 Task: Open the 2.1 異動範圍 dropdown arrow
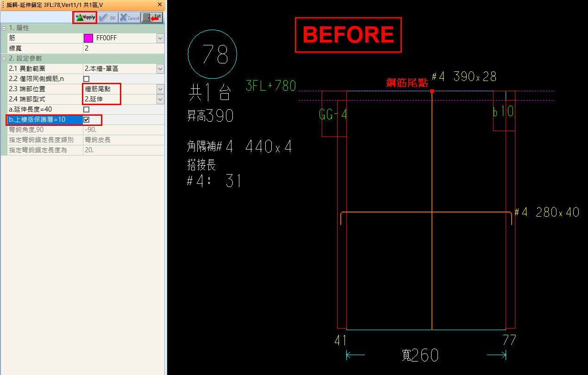coord(160,69)
